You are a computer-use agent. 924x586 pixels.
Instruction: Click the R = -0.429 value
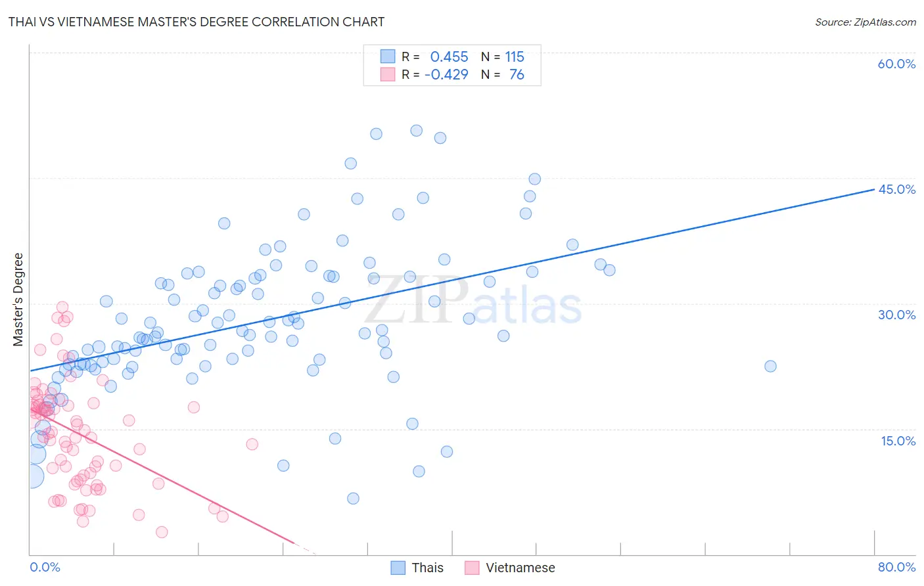coord(435,74)
